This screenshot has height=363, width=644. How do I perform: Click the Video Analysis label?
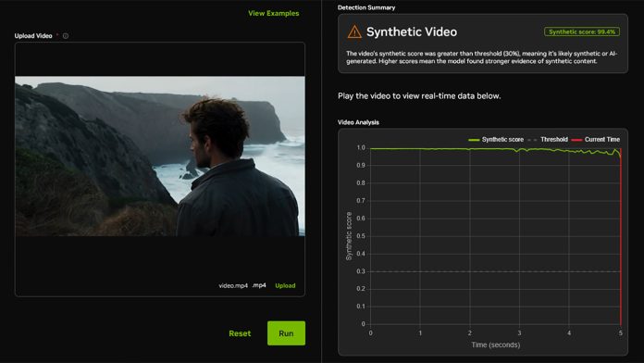pos(358,122)
